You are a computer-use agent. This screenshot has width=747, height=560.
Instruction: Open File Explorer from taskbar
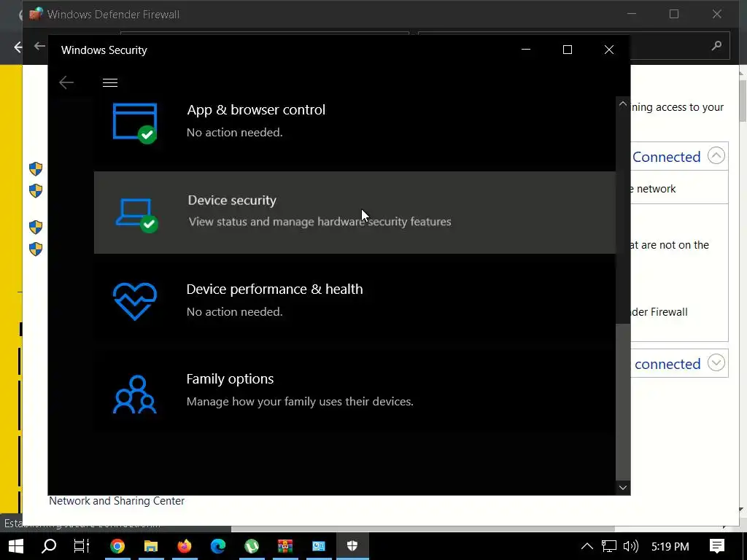[x=150, y=545]
